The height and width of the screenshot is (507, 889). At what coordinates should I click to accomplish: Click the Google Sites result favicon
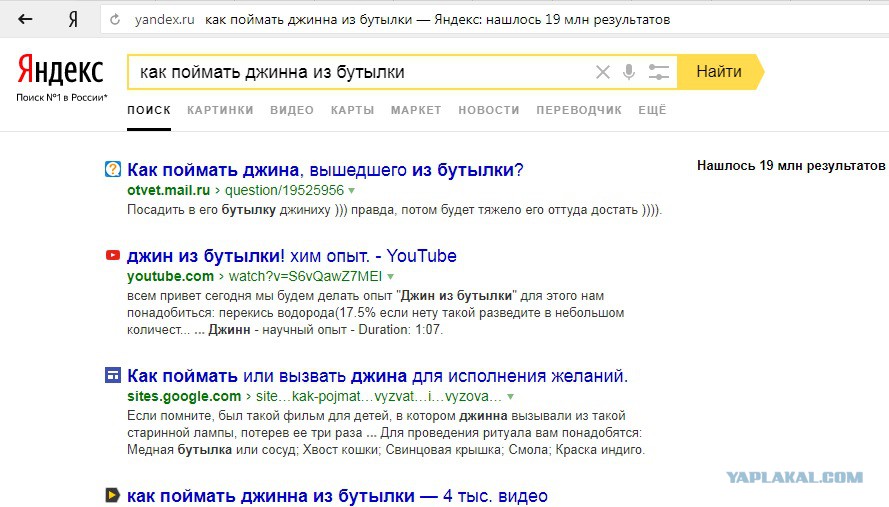(x=113, y=375)
